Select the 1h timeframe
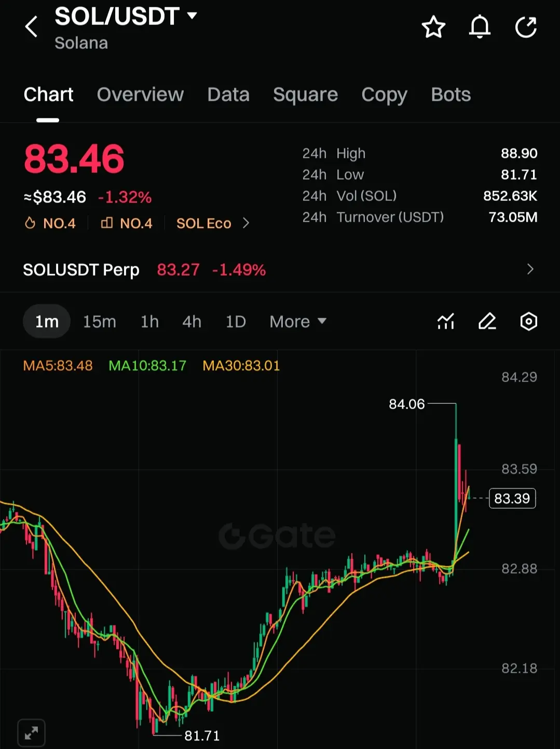This screenshot has height=749, width=560. [x=149, y=322]
